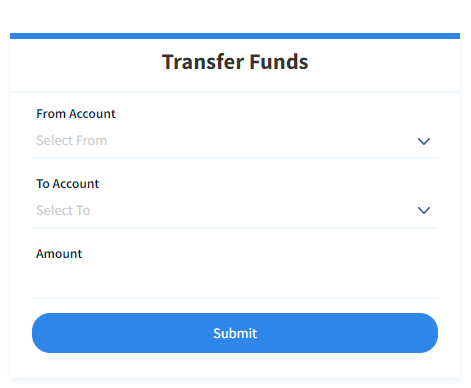Image resolution: width=471 pixels, height=388 pixels.
Task: Focus the empty field under Amount
Action: [x=235, y=281]
